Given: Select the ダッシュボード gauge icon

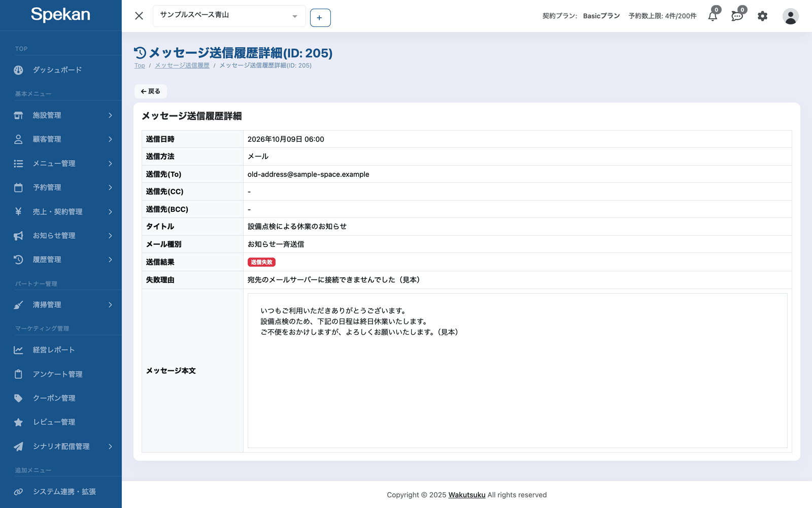Looking at the screenshot, I should [18, 70].
